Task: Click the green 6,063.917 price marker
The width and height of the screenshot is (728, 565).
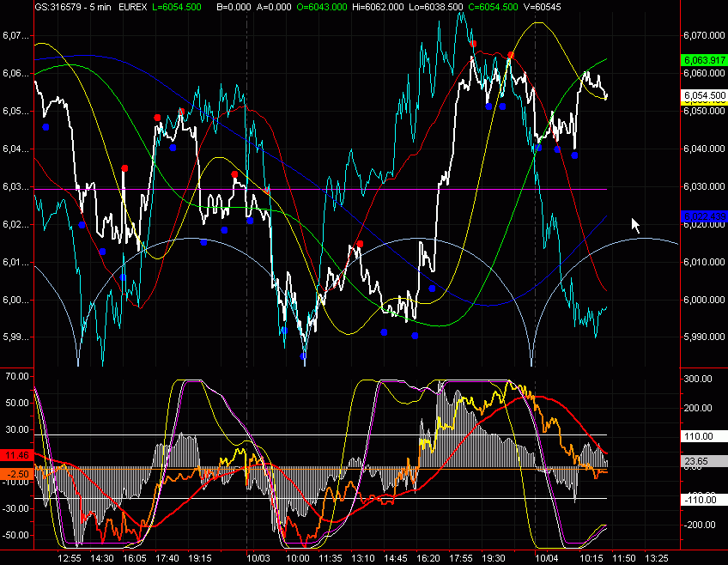Action: pyautogui.click(x=704, y=60)
